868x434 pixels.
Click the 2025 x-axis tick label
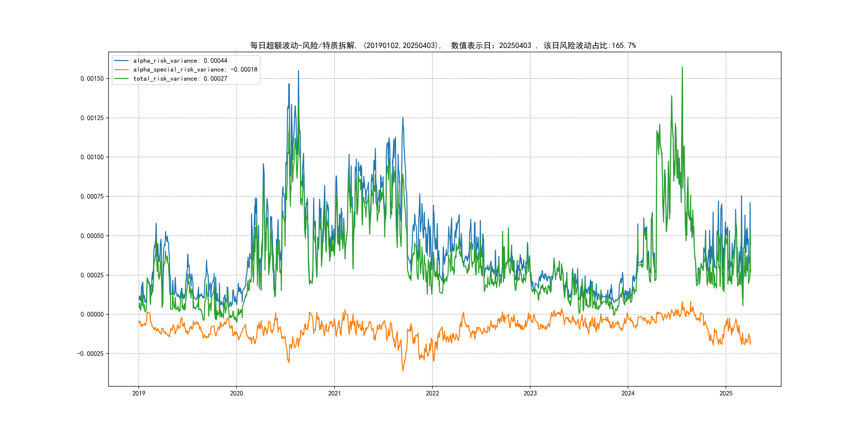click(x=726, y=393)
